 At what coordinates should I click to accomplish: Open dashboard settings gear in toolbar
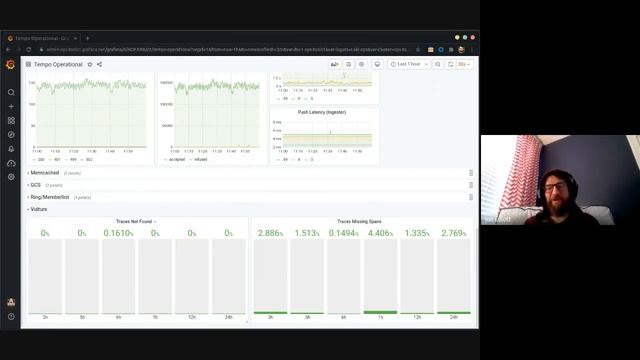pyautogui.click(x=361, y=64)
